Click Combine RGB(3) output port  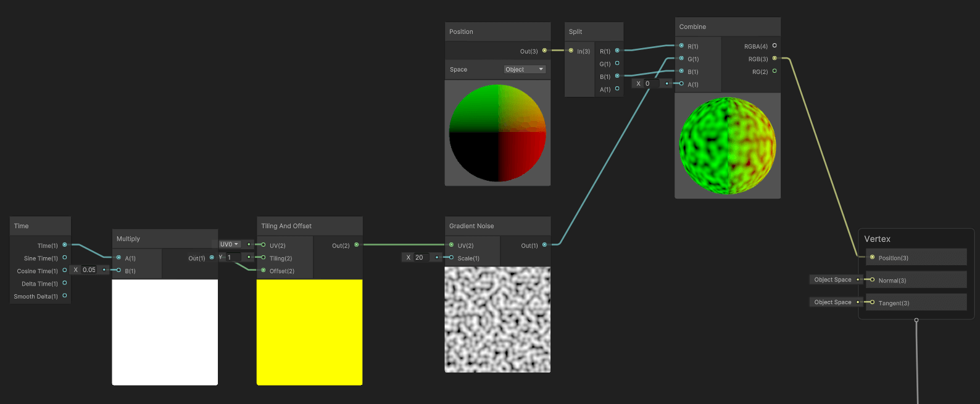(x=774, y=59)
